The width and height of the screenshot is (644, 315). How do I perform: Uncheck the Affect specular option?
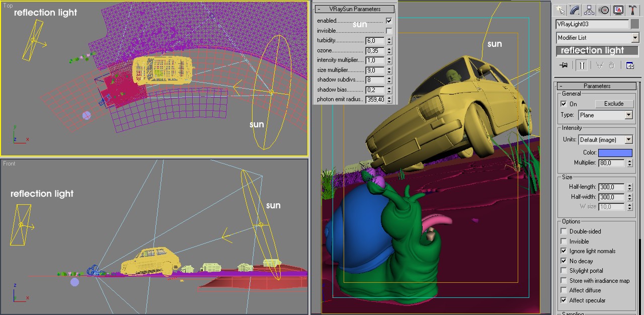tap(563, 300)
